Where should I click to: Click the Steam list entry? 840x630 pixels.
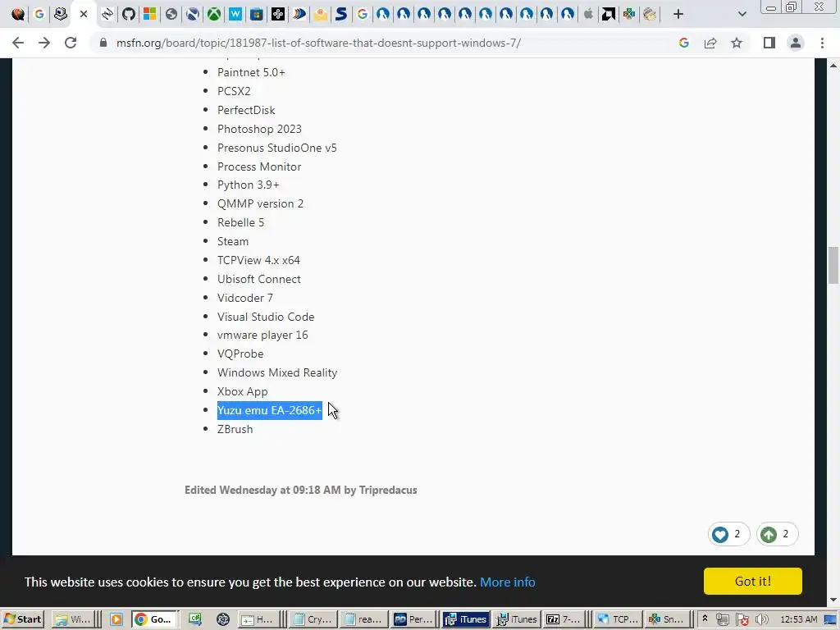pyautogui.click(x=233, y=241)
